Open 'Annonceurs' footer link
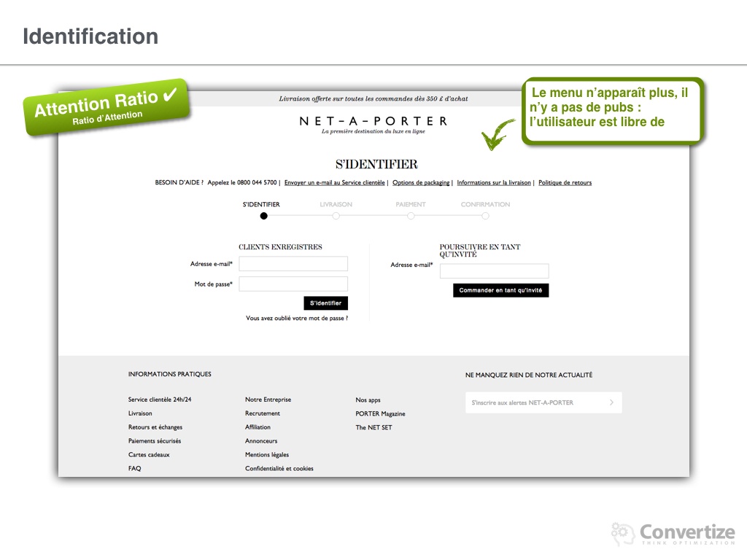This screenshot has height=560, width=747. [x=261, y=441]
